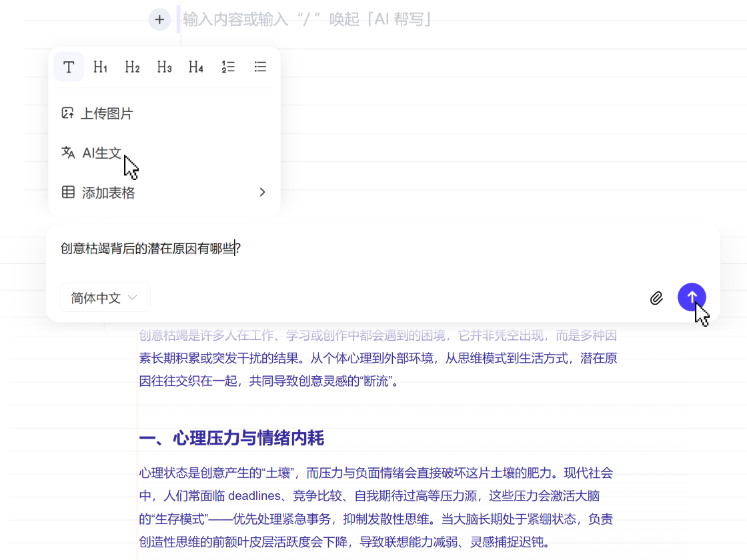Select the bullet list icon
The width and height of the screenshot is (747, 560).
pos(260,67)
